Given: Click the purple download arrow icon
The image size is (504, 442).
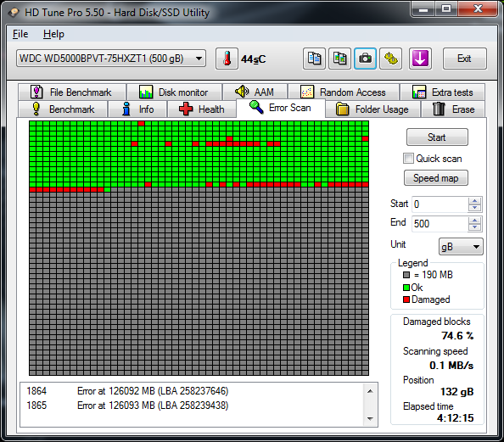Looking at the screenshot, I should (x=420, y=59).
